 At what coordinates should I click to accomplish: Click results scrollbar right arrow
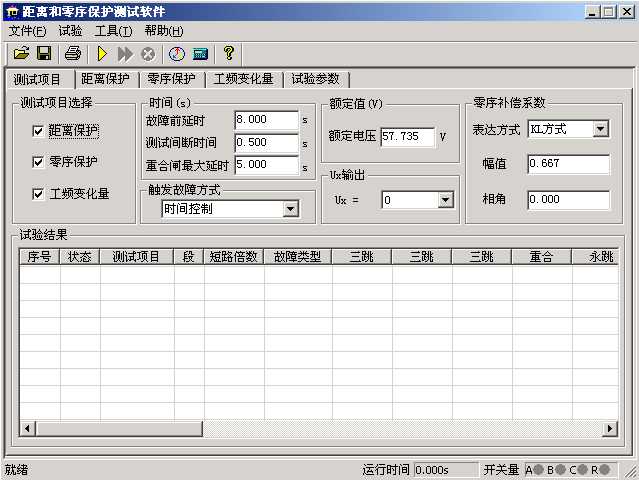pyautogui.click(x=610, y=429)
